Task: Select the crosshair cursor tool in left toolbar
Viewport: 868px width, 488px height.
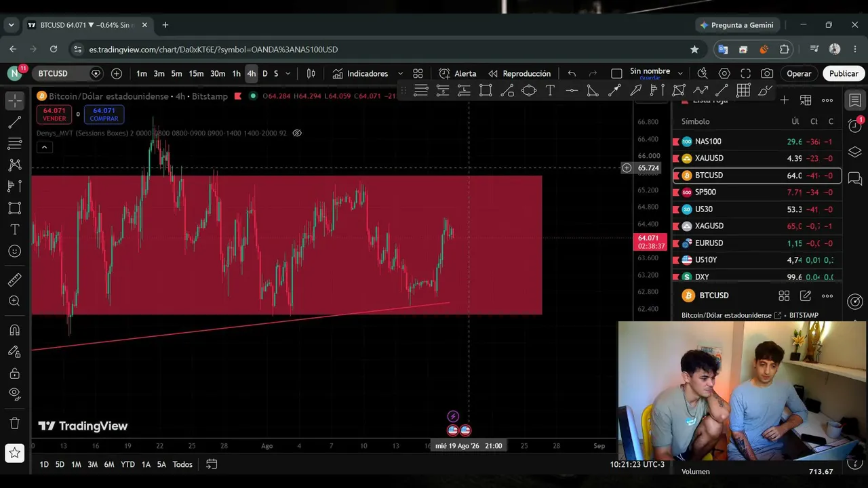Action: point(14,100)
